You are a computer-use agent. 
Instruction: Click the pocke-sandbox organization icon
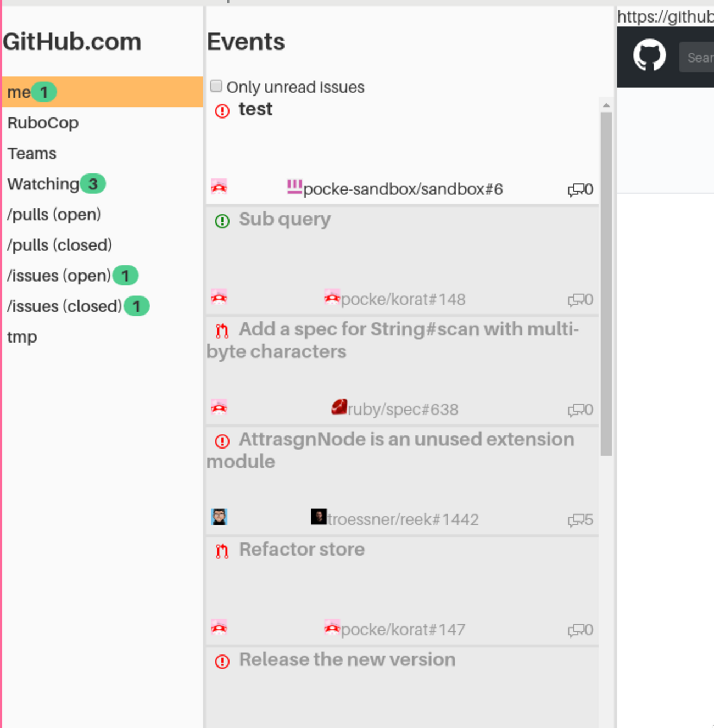click(294, 187)
